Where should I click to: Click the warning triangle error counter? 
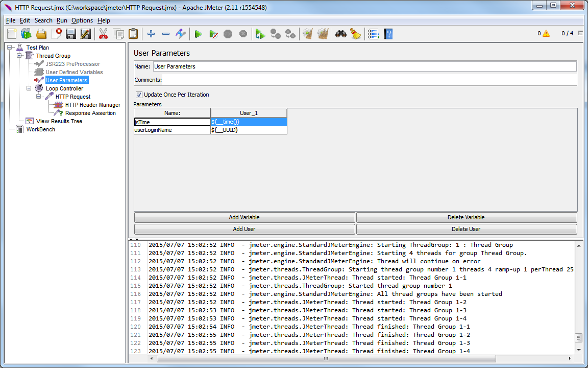click(546, 33)
